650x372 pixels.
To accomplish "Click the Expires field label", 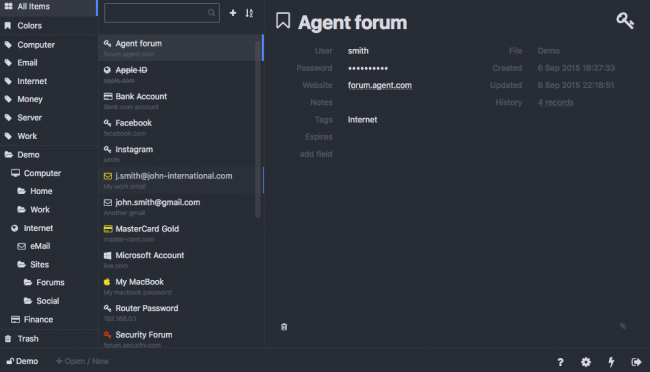I will [318, 137].
